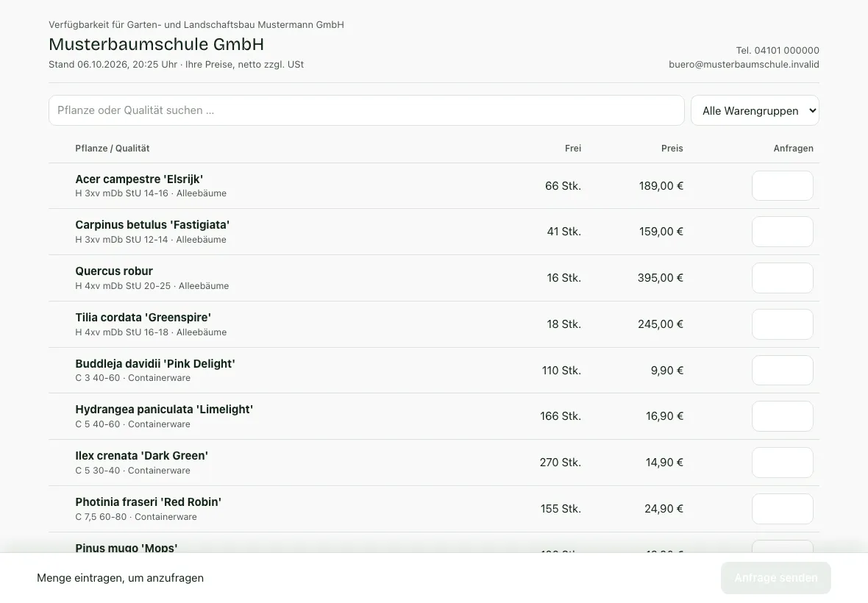Click plant name Ilex crenata 'Dark Green'

click(142, 456)
